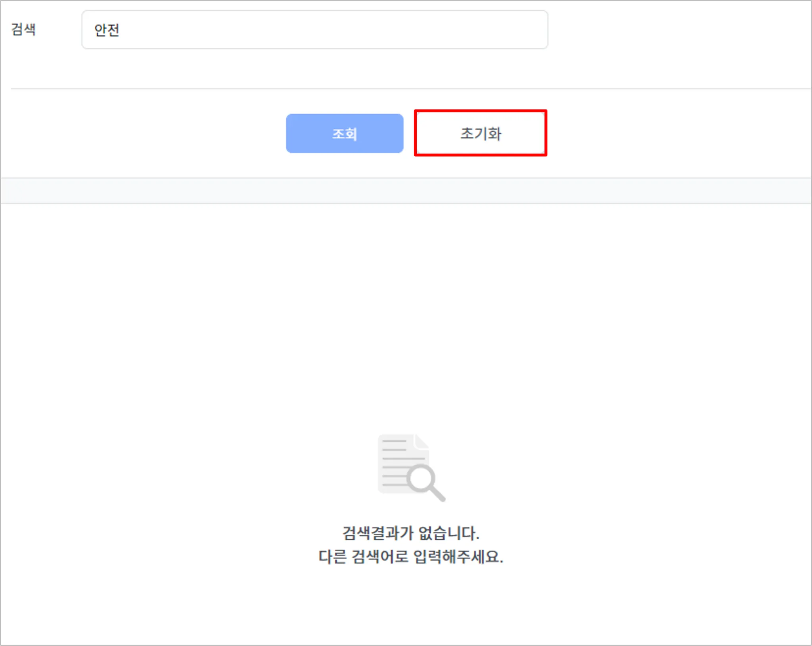This screenshot has width=812, height=646.
Task: Click the 다른 검색어로 입력해주세요 text
Action: 411,557
